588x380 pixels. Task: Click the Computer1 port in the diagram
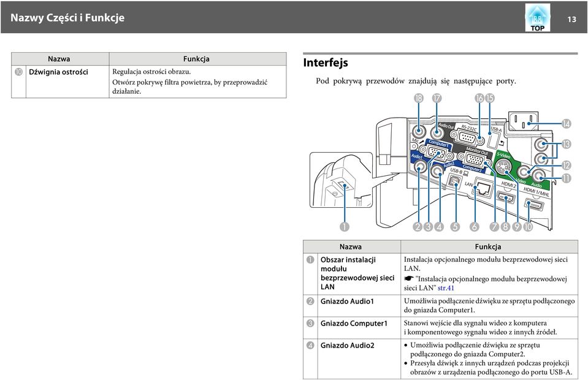(438, 154)
